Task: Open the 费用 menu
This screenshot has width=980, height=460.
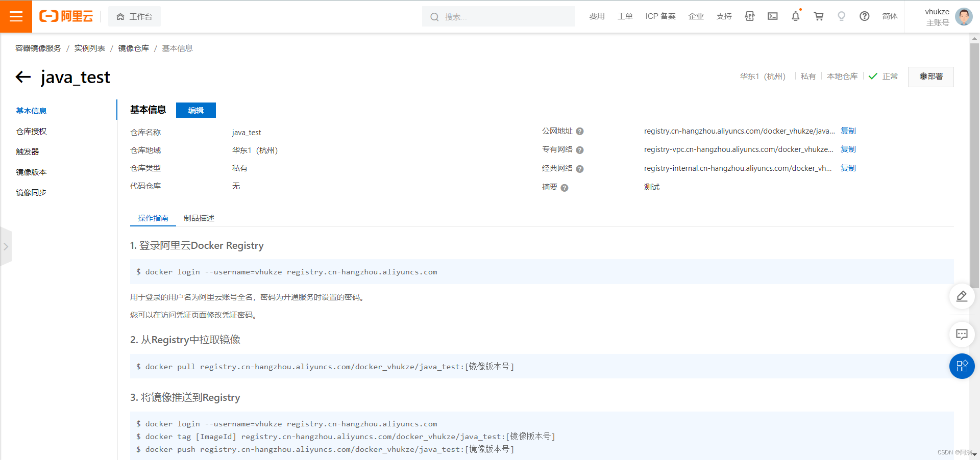Action: click(x=597, y=16)
